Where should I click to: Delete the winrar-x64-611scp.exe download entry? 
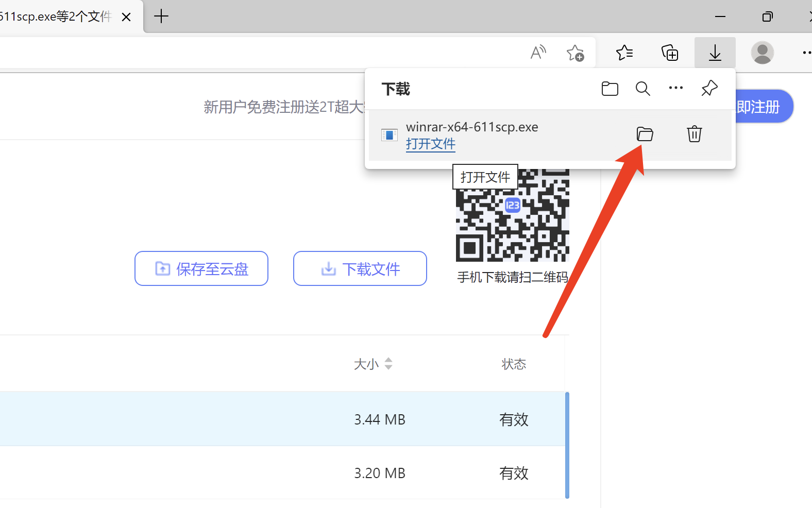click(694, 134)
